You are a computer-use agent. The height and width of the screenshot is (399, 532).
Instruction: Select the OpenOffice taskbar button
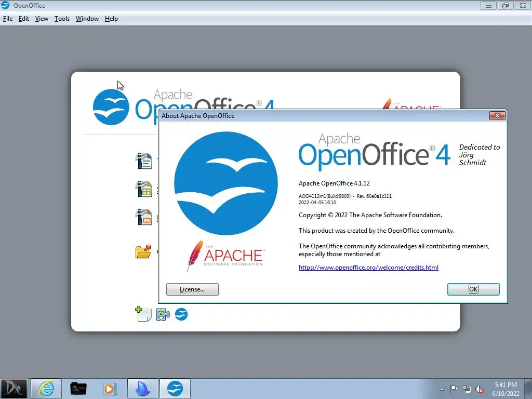[175, 389]
